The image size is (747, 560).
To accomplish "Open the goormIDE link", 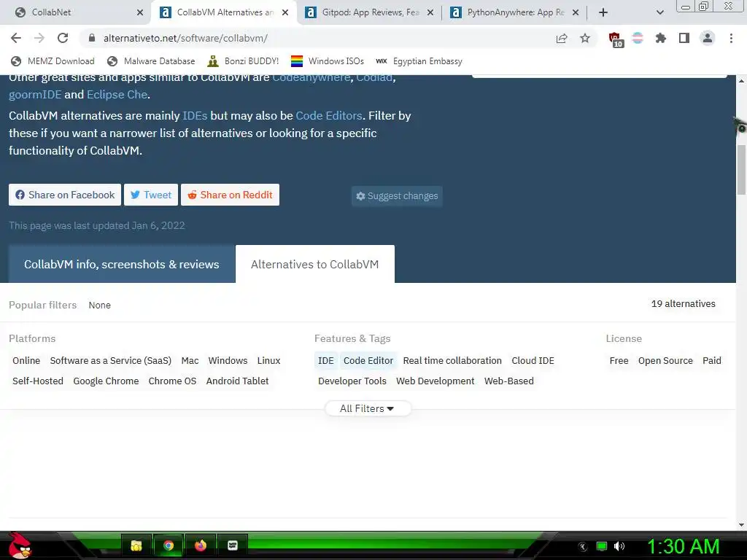I will click(35, 94).
